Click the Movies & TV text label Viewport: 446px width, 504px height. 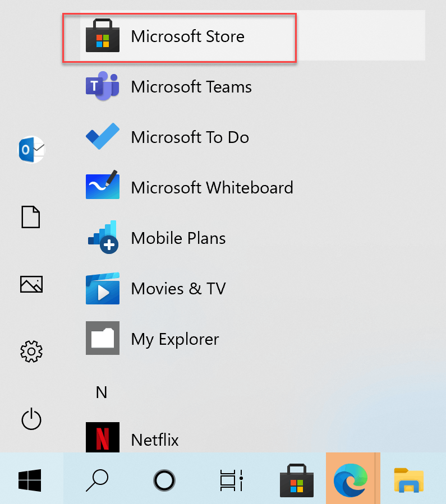coord(178,288)
